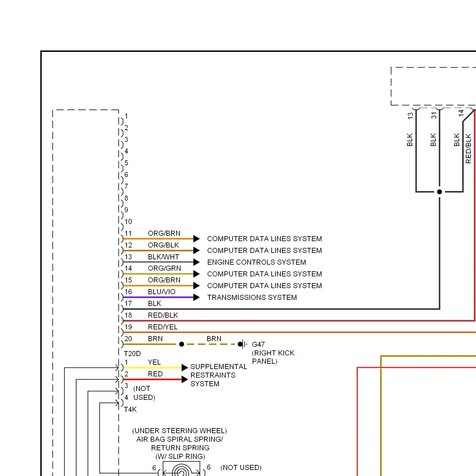Click the T4K connector label
Screen dimensions: 476x476
click(x=130, y=409)
